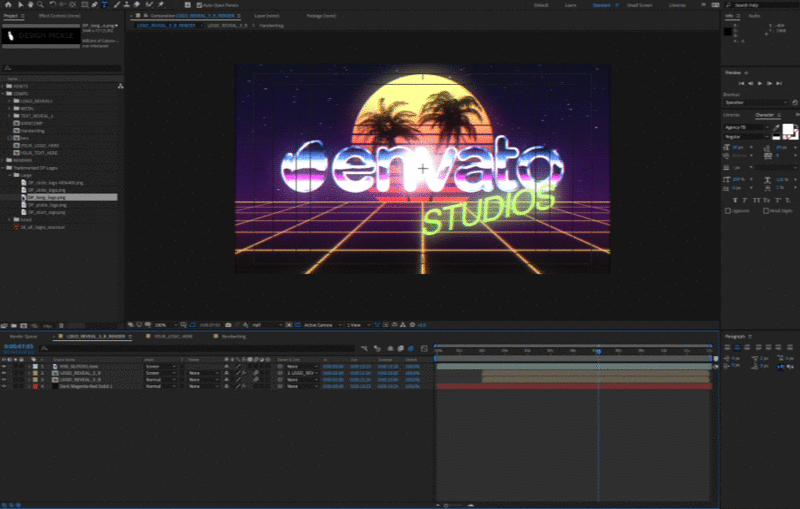The width and height of the screenshot is (800, 509).
Task: Select the Brush tool
Action: [117, 5]
